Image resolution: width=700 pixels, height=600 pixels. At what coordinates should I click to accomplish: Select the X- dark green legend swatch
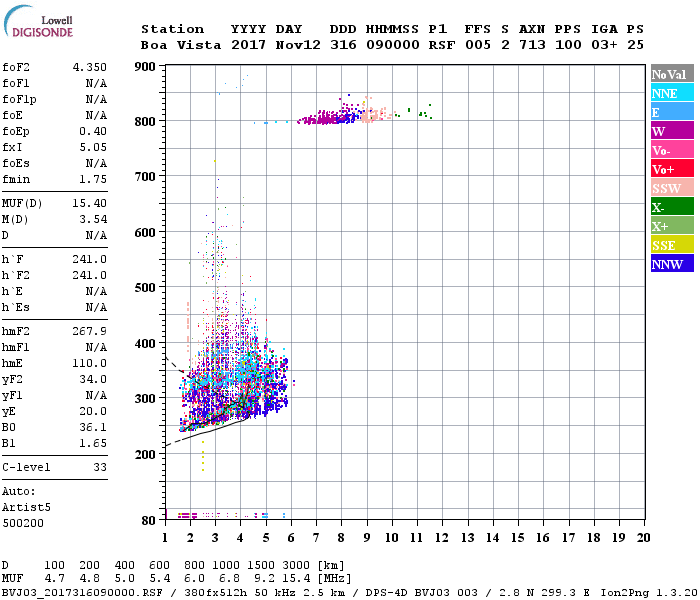point(672,207)
